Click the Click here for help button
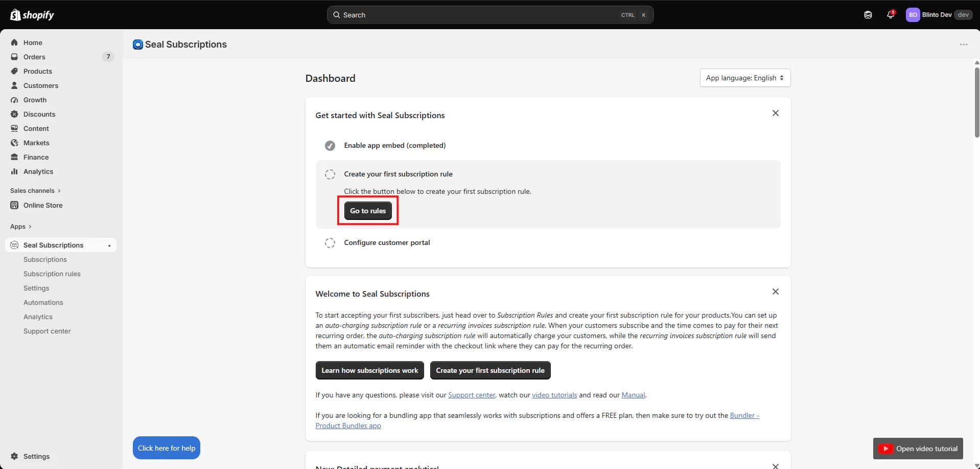Screen dimensions: 980x469 click(167, 448)
